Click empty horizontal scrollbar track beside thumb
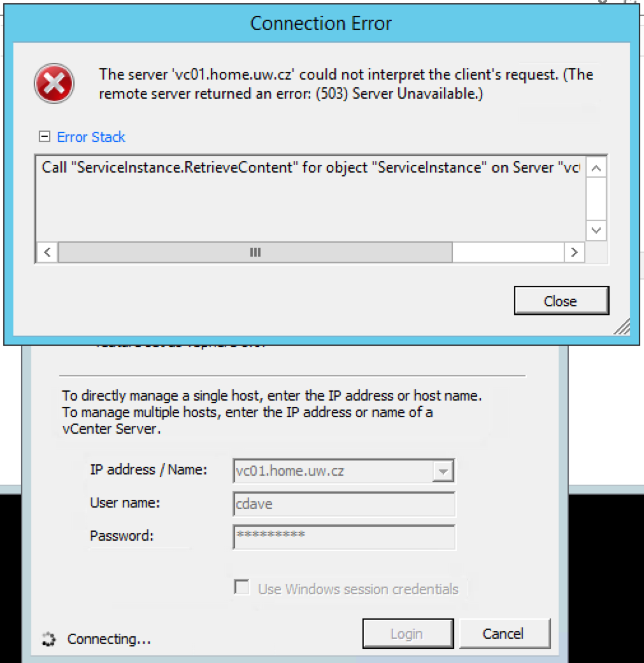644x663 pixels. click(x=508, y=252)
